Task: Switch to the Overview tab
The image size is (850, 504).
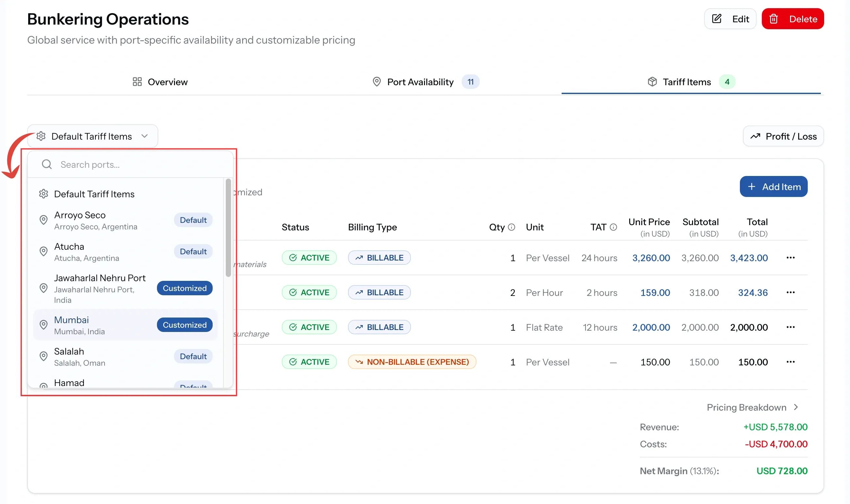Action: 160,82
